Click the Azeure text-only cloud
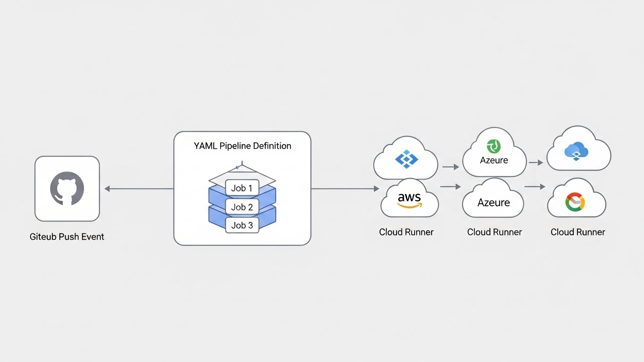The height and width of the screenshot is (362, 644). coord(493,203)
